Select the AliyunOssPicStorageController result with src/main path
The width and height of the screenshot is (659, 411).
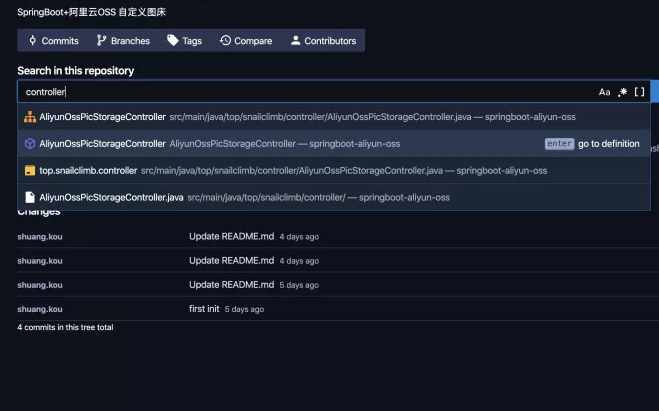334,117
